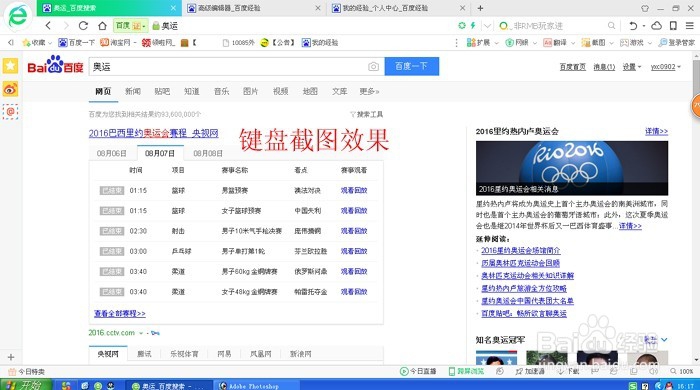Click the plus icon at sidebar bottom
Screen dimensions: 700x390
tap(11, 357)
